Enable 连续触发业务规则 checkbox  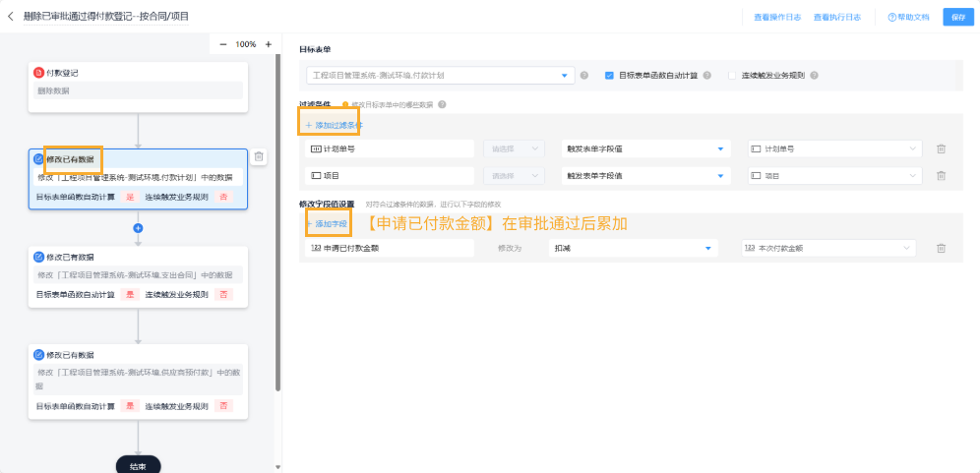[732, 76]
